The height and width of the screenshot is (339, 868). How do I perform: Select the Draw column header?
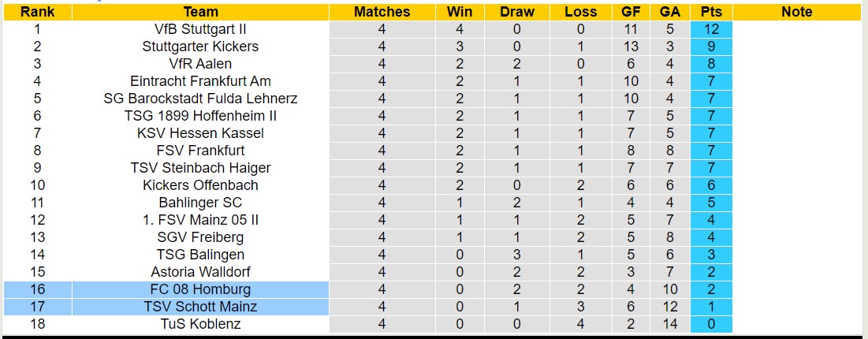pyautogui.click(x=517, y=12)
